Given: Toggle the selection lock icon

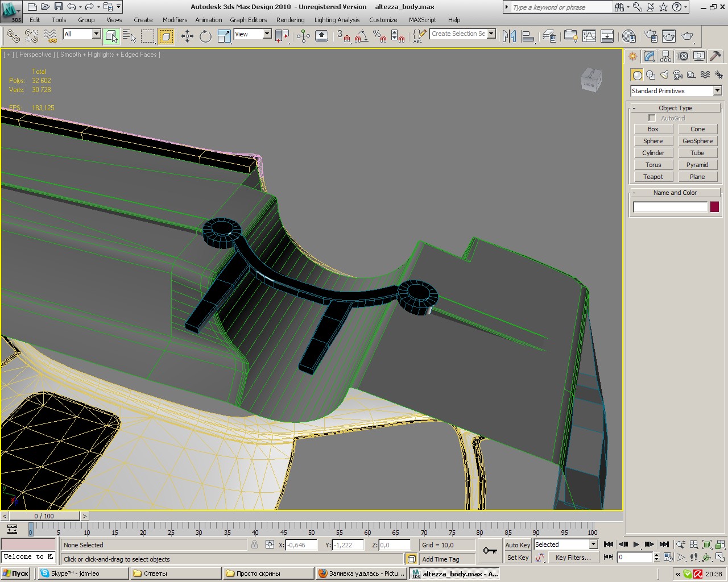Looking at the screenshot, I should coord(254,544).
